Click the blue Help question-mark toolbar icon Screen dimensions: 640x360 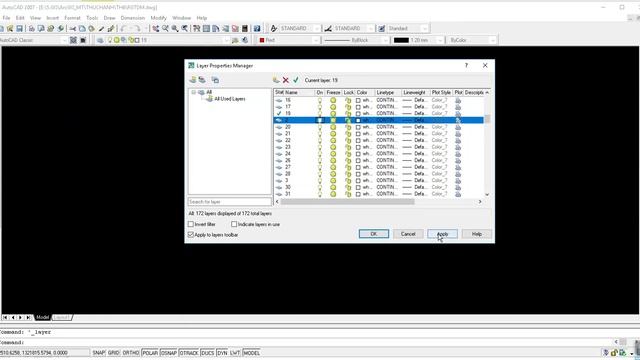[x=257, y=29]
